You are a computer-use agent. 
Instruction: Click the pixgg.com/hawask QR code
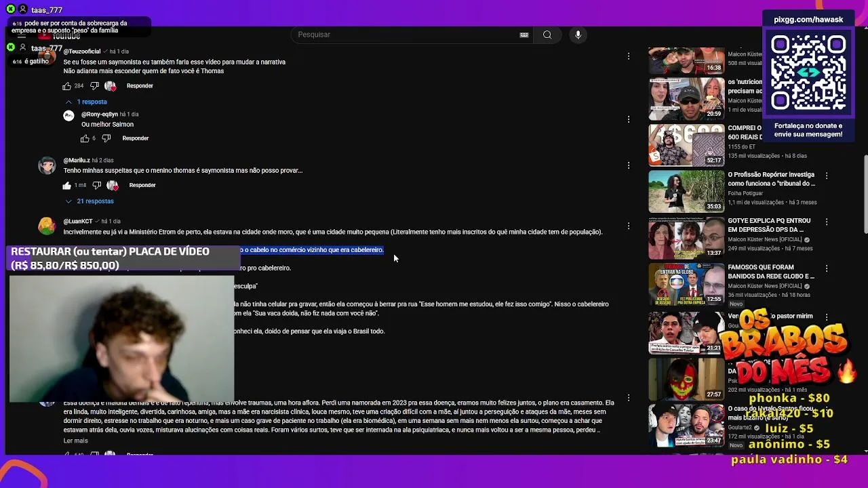pyautogui.click(x=808, y=73)
